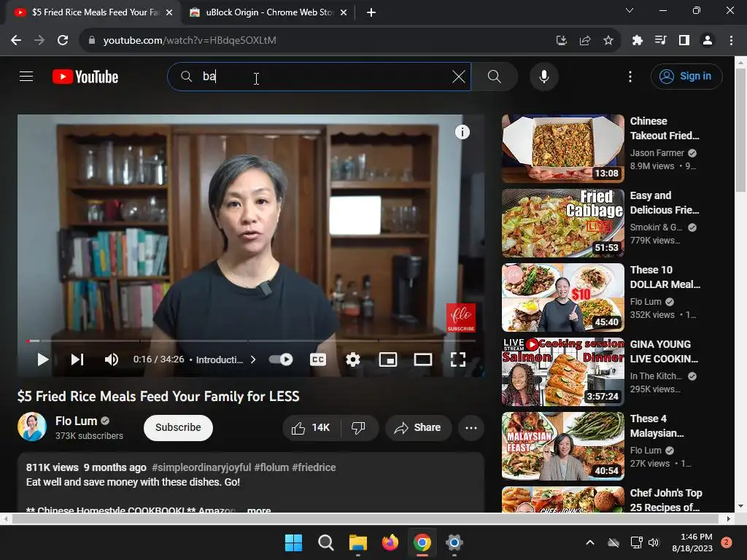Enter full screen mode
Screen dimensions: 747x560
click(458, 359)
